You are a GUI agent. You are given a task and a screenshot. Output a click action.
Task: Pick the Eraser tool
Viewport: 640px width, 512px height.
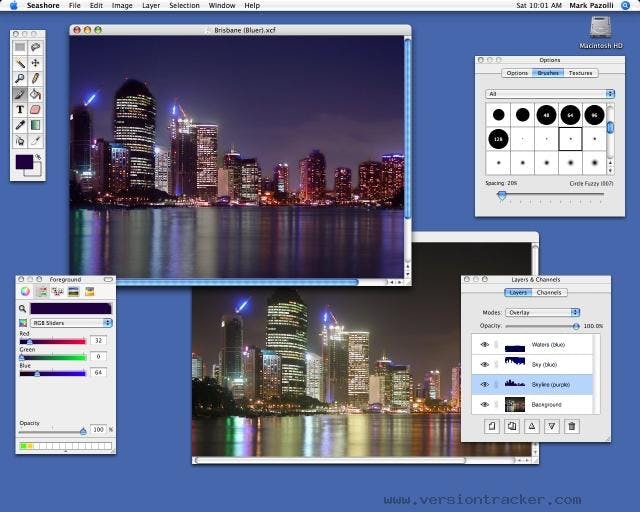(36, 109)
